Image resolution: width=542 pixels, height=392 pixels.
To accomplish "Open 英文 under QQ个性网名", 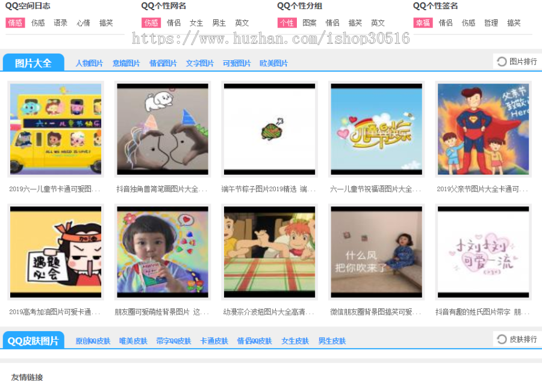I will point(242,23).
